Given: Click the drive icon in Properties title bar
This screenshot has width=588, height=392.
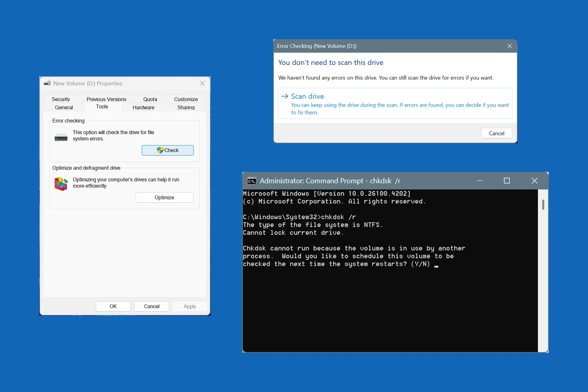Looking at the screenshot, I should 47,83.
